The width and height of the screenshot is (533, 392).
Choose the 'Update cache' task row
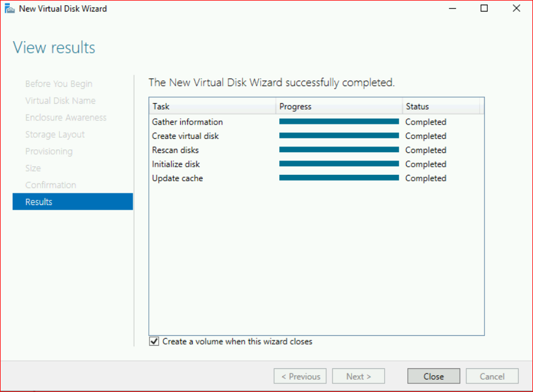pyautogui.click(x=177, y=178)
